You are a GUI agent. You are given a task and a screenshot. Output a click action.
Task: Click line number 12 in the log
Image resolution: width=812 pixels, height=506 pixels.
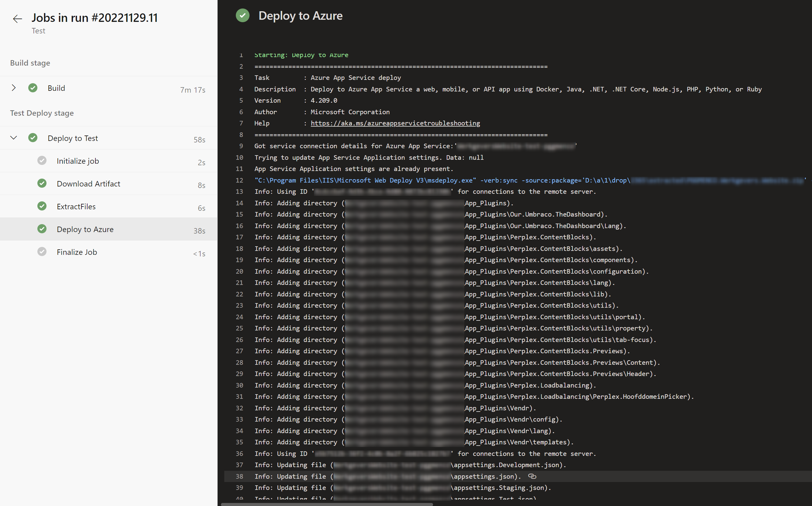(239, 180)
